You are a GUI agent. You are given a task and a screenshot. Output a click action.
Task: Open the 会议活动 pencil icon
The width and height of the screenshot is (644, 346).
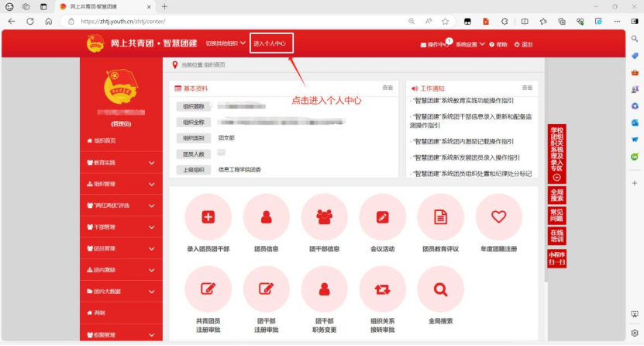(x=382, y=216)
